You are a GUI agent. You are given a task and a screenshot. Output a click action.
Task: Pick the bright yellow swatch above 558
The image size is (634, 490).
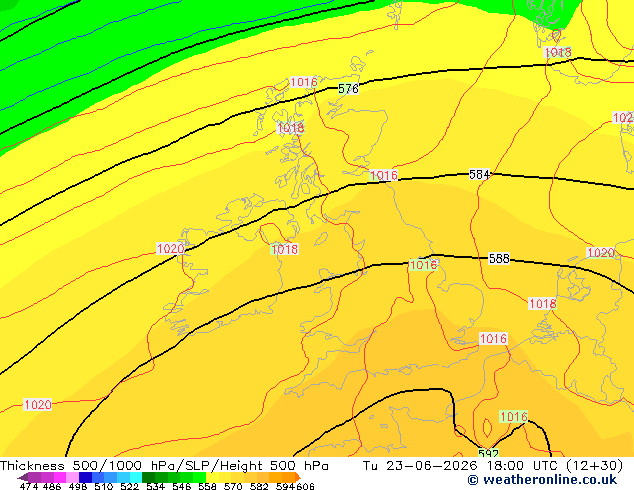click(212, 477)
